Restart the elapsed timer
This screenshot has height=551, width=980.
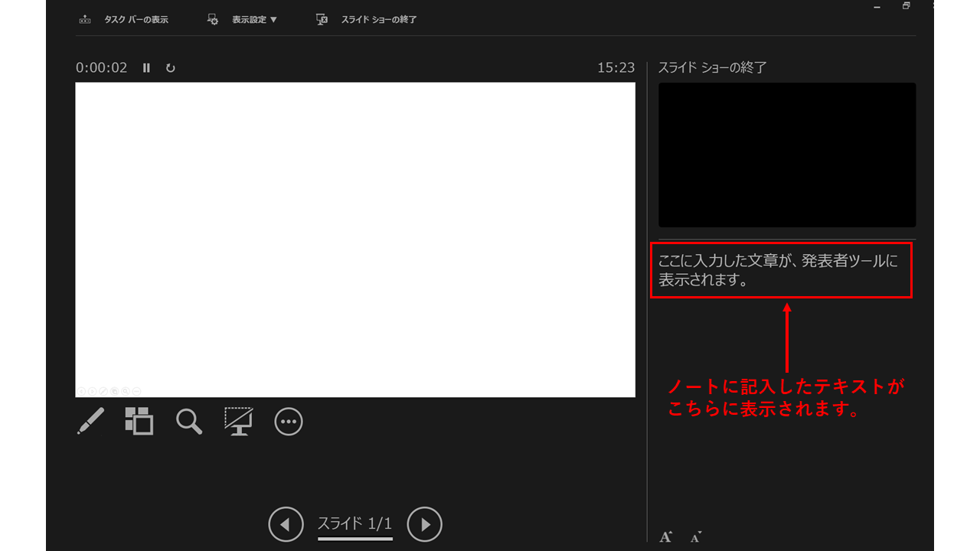point(170,68)
